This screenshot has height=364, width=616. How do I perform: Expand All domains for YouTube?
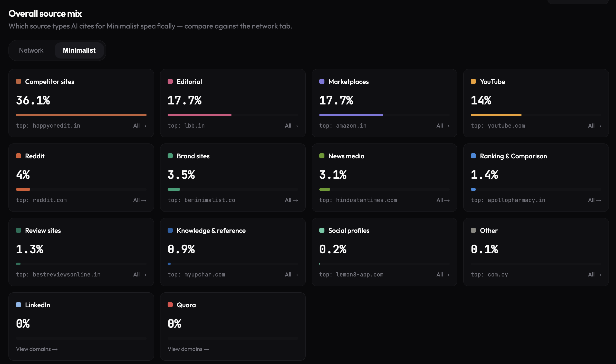click(x=594, y=126)
